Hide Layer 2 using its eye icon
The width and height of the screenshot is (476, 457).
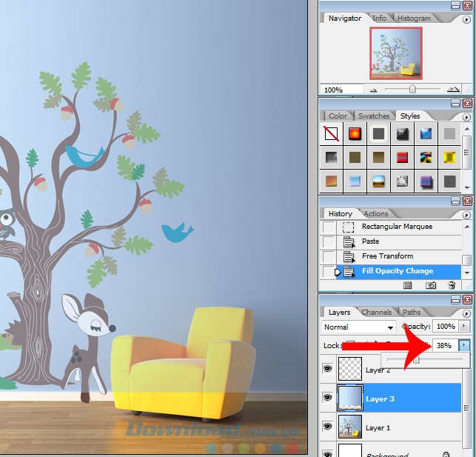coord(328,368)
